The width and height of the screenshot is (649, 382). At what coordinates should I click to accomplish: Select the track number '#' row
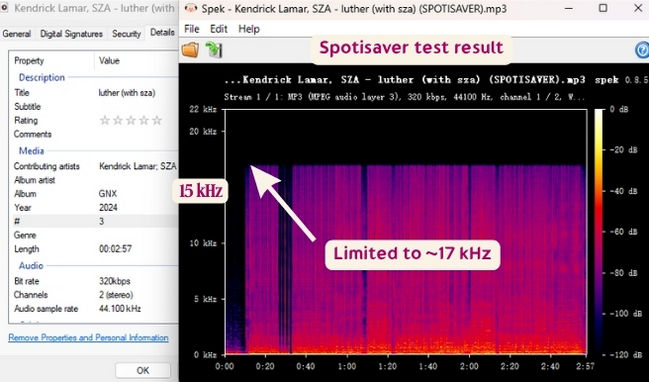click(x=94, y=221)
